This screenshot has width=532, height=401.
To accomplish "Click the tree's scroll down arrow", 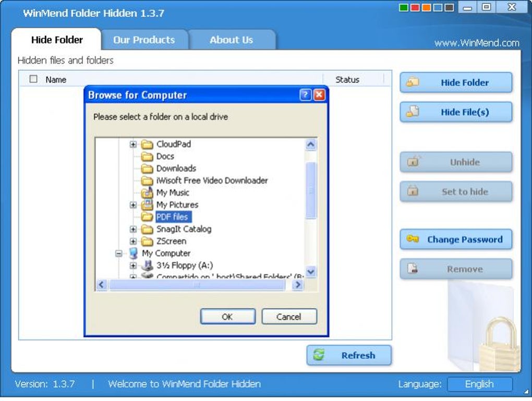I will point(310,271).
